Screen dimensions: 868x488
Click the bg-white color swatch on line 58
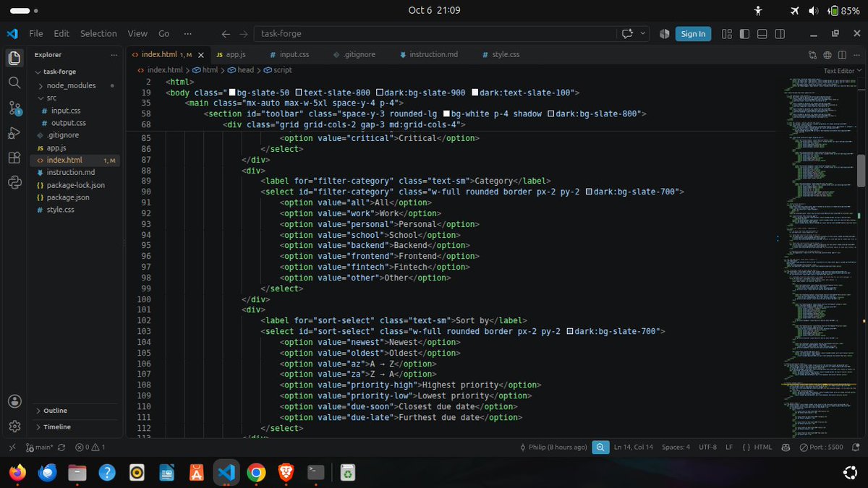446,114
